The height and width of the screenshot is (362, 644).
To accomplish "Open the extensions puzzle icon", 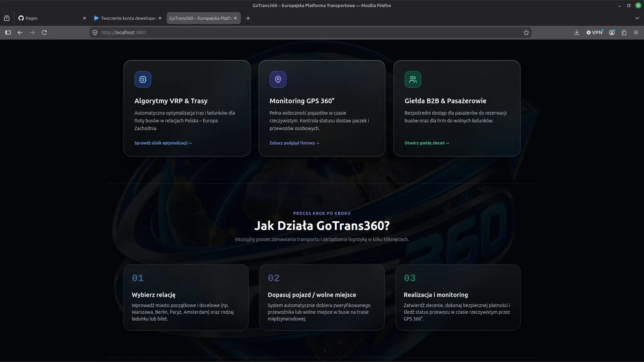I will pyautogui.click(x=624, y=33).
